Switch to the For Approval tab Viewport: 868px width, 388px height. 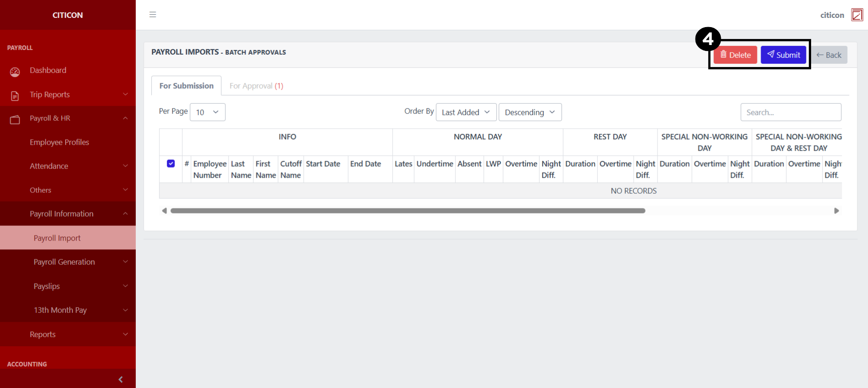pos(256,86)
